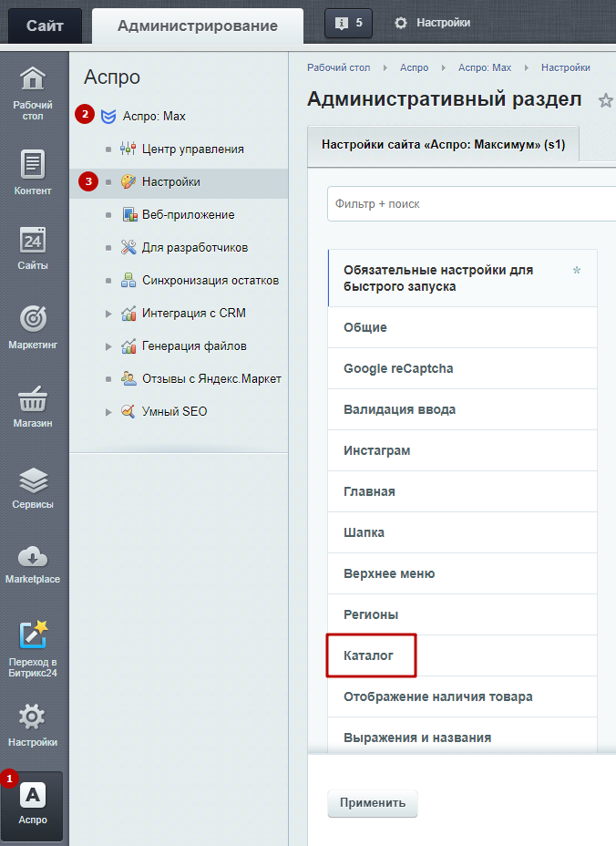Click the Веб-приложение icon
This screenshot has width=616, height=846.
pyautogui.click(x=129, y=215)
